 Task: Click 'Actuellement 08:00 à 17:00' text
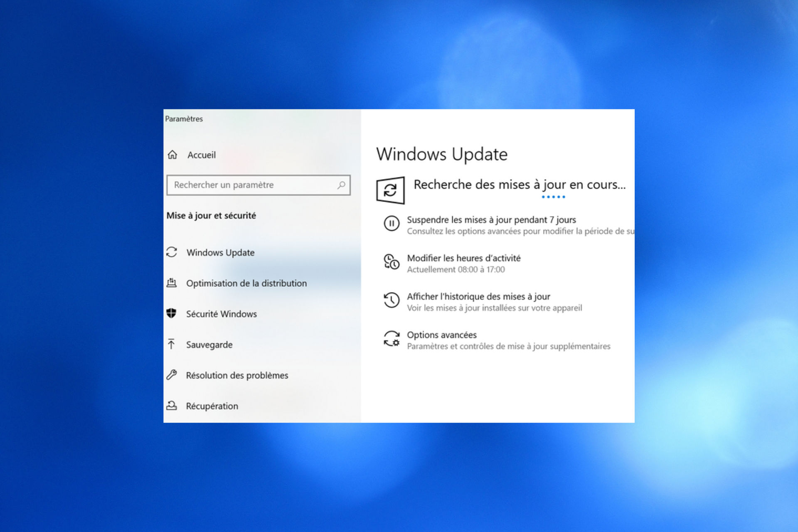tap(456, 270)
